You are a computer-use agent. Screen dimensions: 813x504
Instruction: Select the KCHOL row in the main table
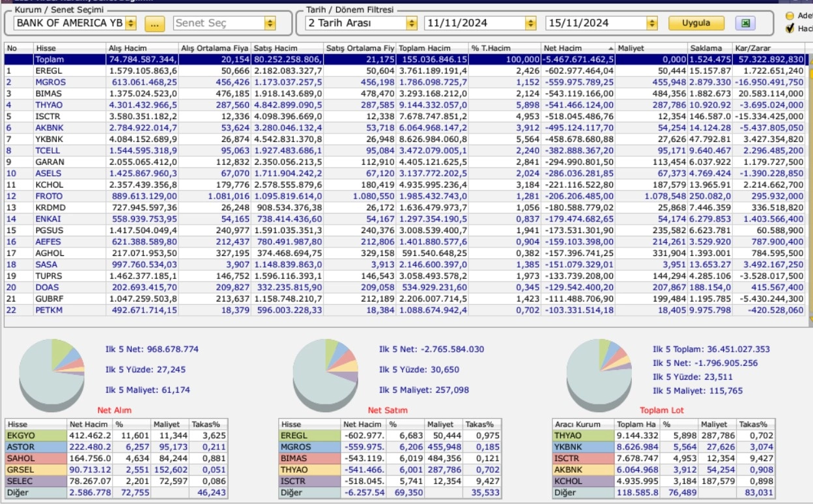tap(405, 184)
